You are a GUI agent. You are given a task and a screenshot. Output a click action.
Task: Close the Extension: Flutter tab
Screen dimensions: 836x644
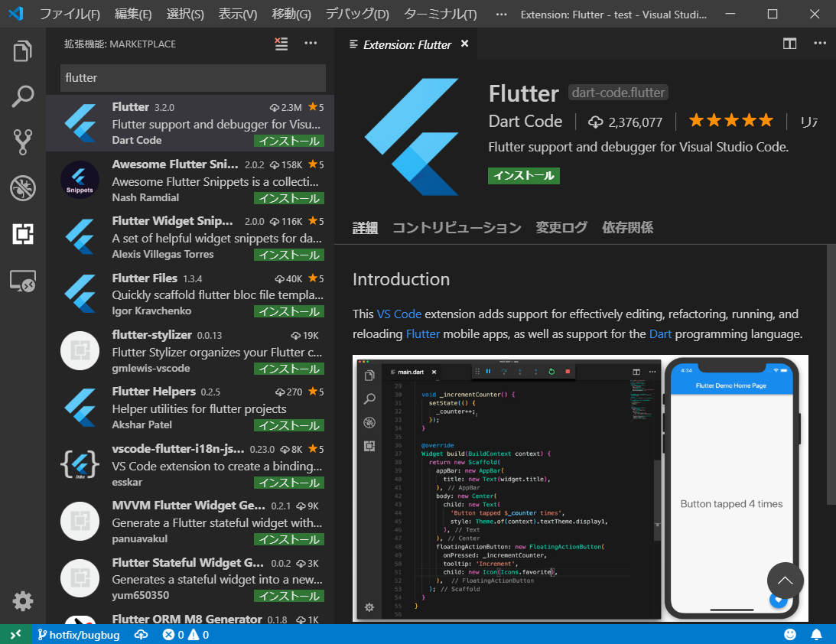465,44
